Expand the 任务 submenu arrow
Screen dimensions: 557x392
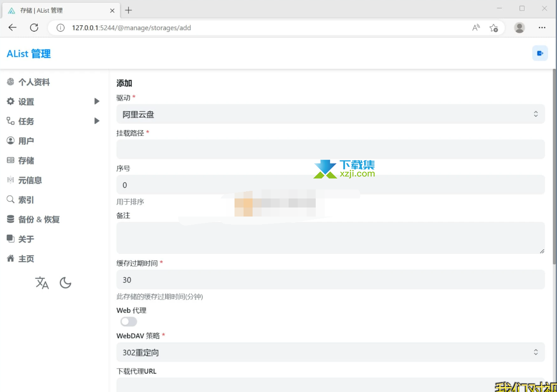[x=97, y=121]
